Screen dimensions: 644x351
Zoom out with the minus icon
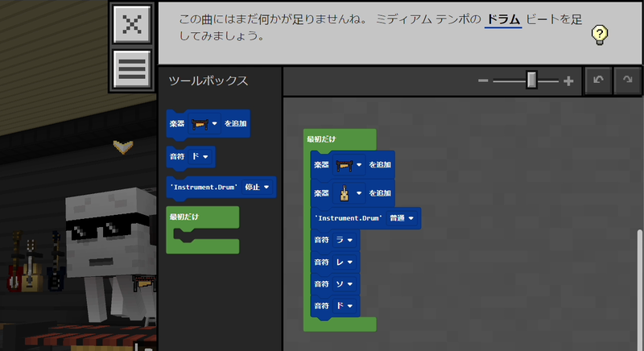[483, 81]
